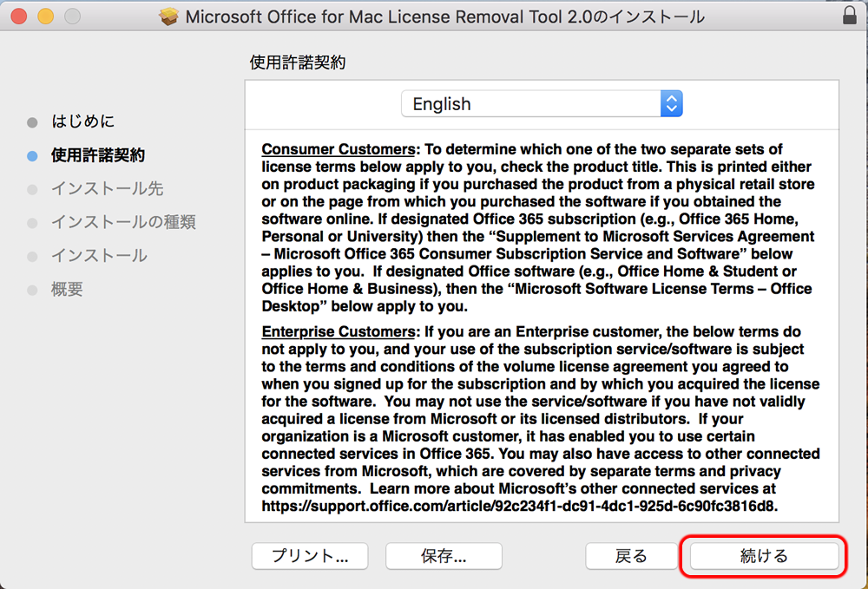The height and width of the screenshot is (589, 868).
Task: Click the "Enterprise Customers" underlined heading
Action: [x=339, y=332]
